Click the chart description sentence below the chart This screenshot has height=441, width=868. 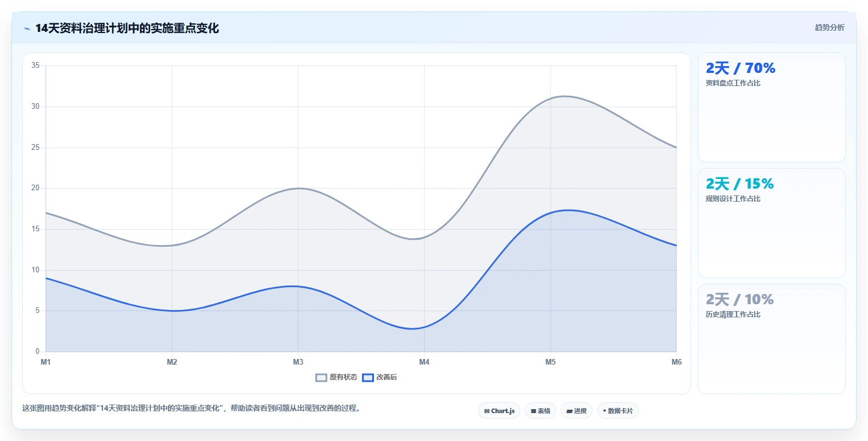(x=191, y=408)
